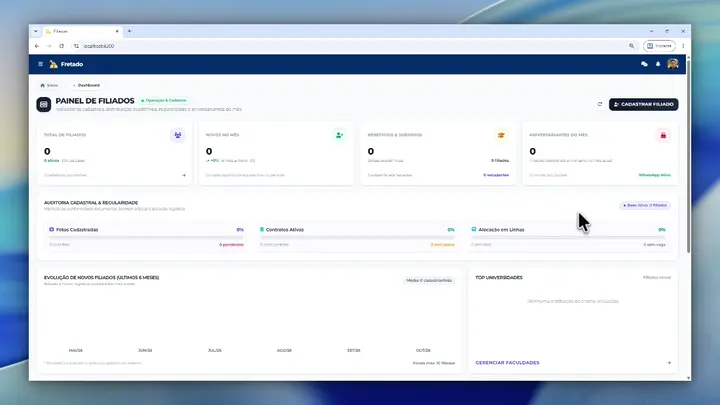Click the bus icon beside Alocação em Linhas
The width and height of the screenshot is (720, 405).
(x=474, y=229)
